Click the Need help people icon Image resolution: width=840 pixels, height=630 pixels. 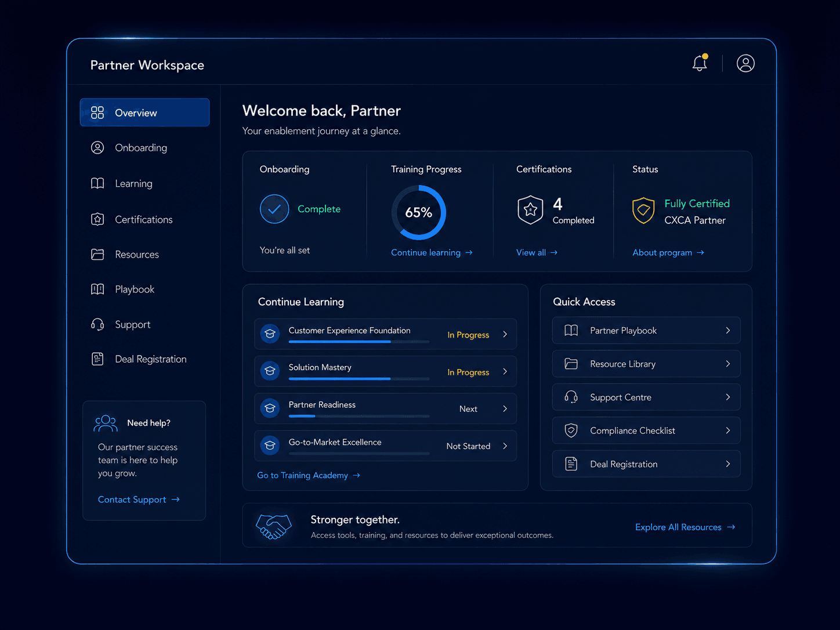(106, 423)
